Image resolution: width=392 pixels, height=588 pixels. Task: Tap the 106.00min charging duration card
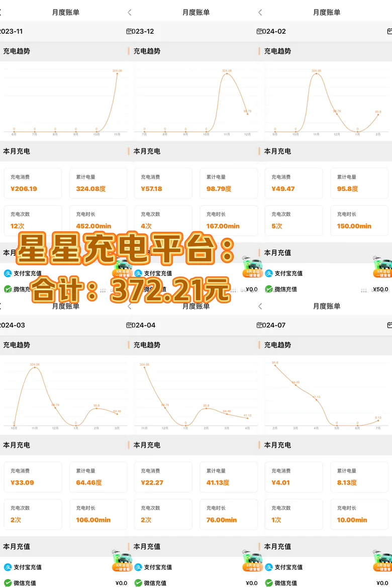coord(99,514)
